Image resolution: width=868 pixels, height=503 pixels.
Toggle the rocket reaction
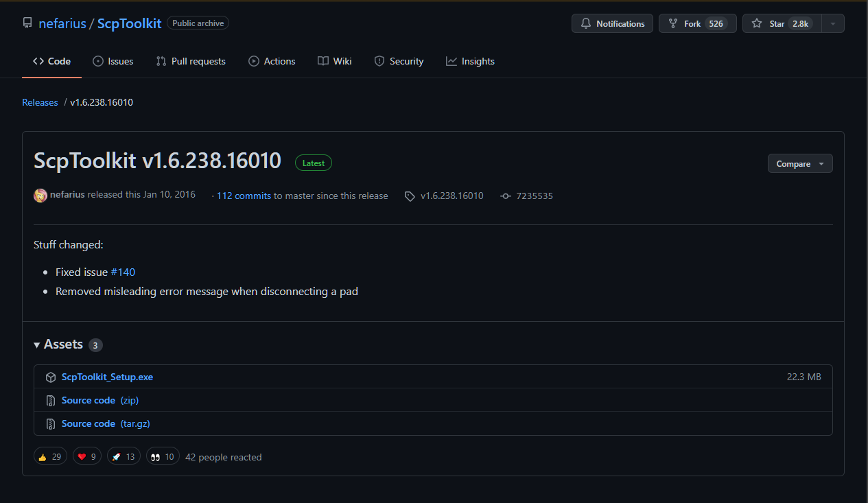tap(124, 456)
